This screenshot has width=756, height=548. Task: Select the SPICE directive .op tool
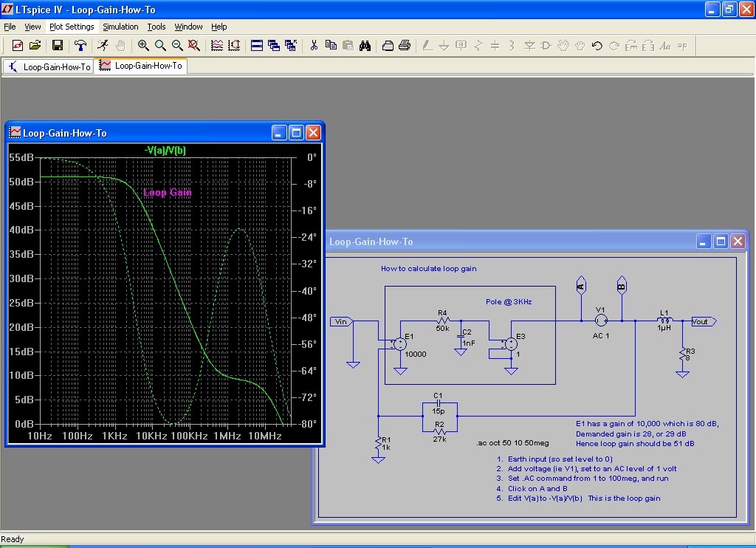click(x=681, y=45)
